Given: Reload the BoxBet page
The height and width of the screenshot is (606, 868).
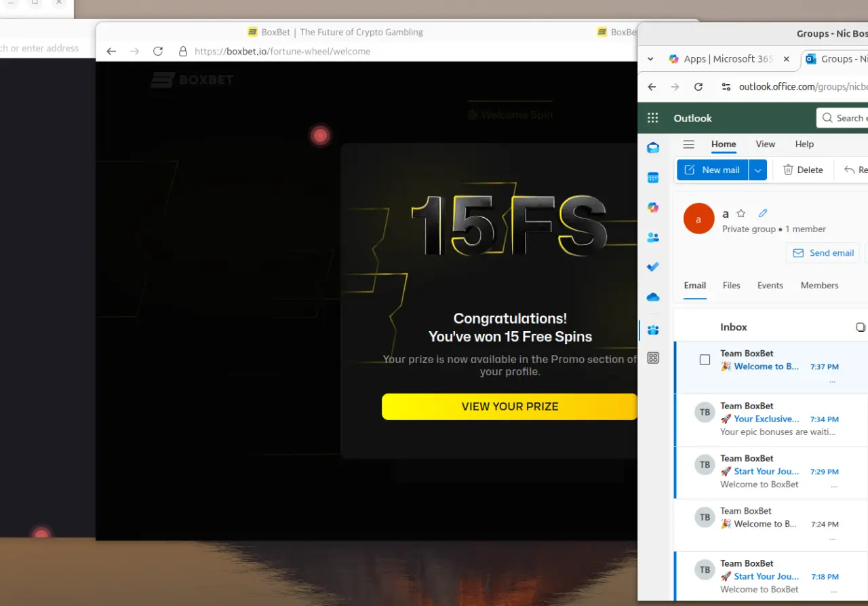Looking at the screenshot, I should click(x=158, y=51).
